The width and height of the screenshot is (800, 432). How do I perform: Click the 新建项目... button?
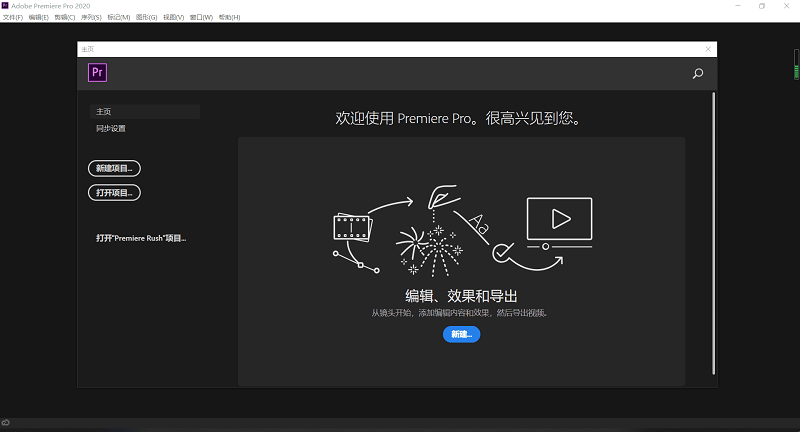click(x=114, y=168)
